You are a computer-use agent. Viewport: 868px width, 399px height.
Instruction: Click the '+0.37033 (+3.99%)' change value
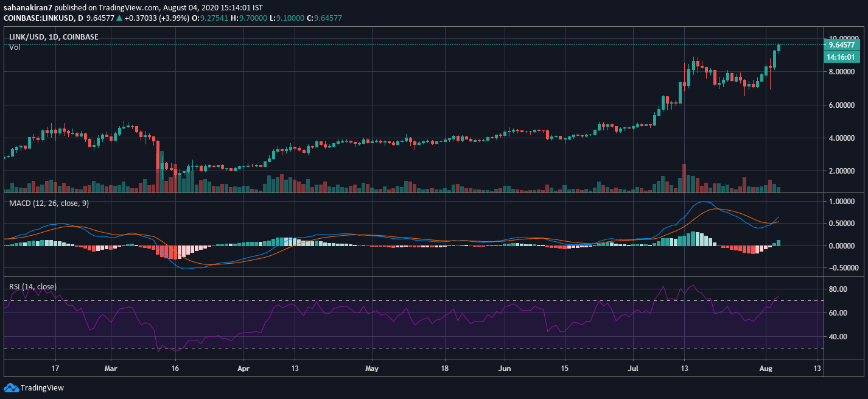[158, 18]
